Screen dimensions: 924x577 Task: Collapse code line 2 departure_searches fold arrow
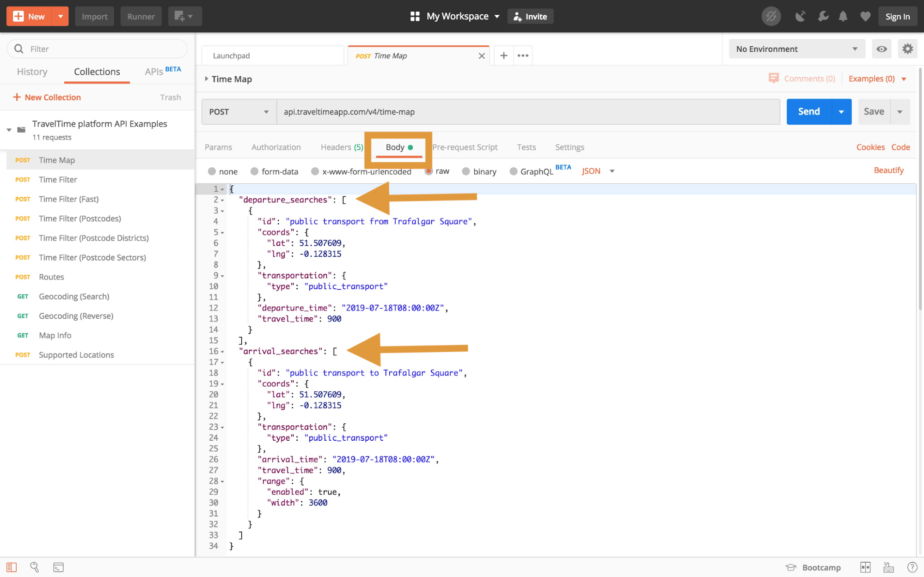tap(222, 200)
